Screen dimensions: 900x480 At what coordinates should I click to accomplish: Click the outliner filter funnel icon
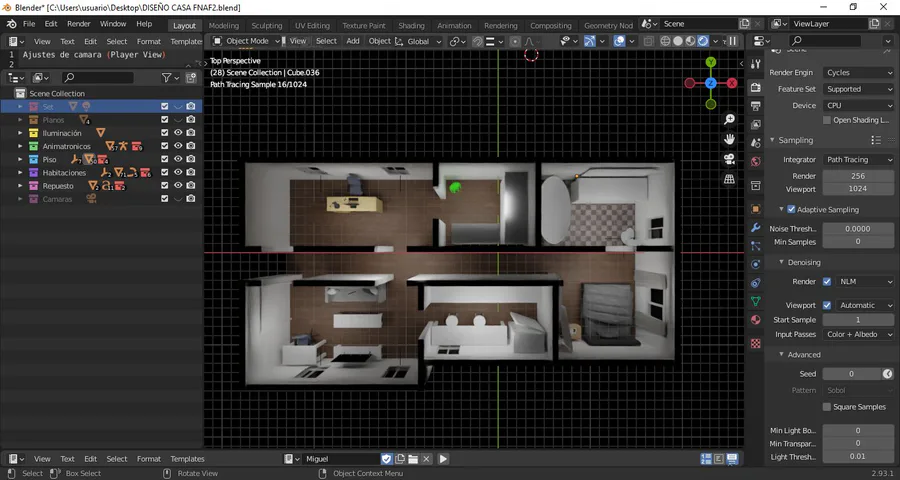pos(168,77)
